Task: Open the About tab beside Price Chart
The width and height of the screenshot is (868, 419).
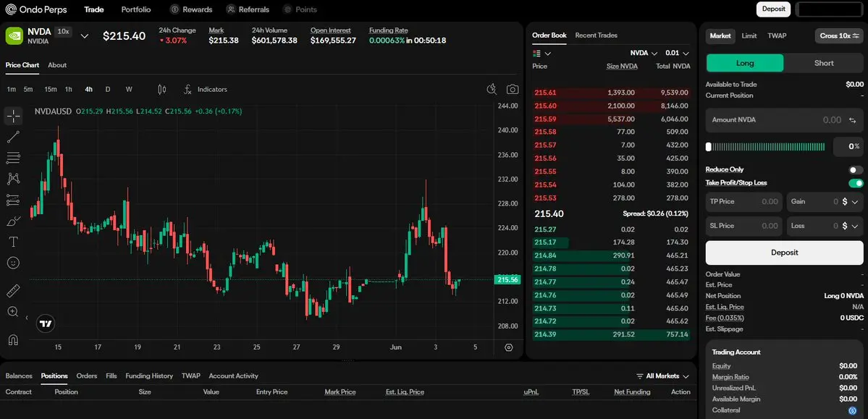Action: pyautogui.click(x=57, y=65)
